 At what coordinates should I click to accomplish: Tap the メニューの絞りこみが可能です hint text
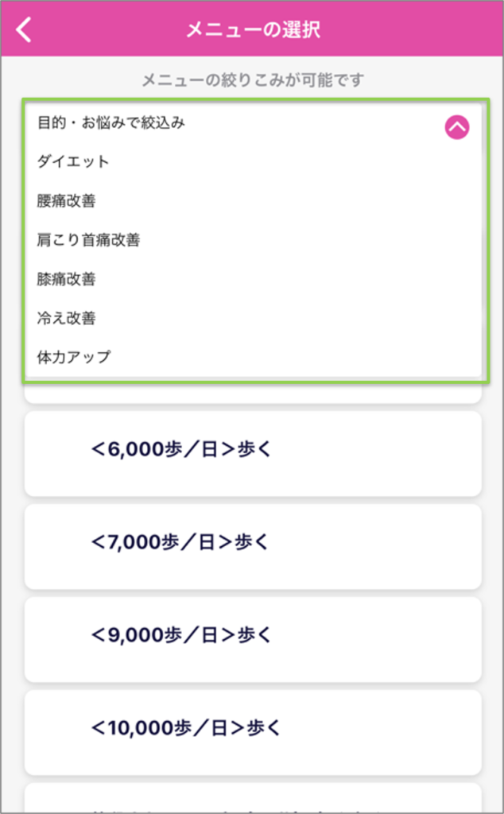click(253, 79)
